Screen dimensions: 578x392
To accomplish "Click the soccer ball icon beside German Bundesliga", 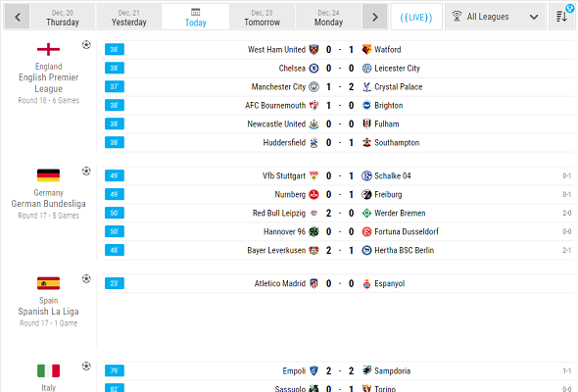I will (86, 171).
